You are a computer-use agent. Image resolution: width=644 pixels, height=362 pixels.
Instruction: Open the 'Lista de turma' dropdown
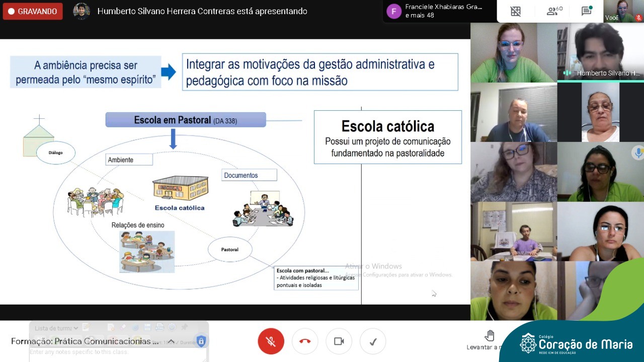tap(56, 328)
